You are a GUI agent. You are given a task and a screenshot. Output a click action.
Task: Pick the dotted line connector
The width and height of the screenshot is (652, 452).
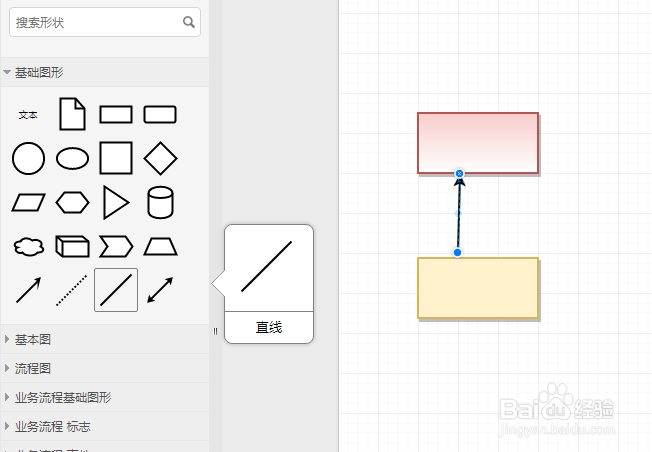[72, 290]
